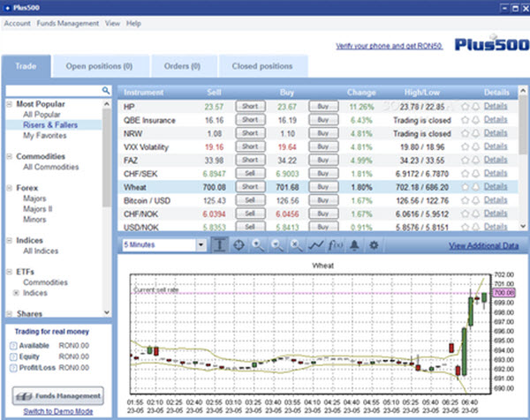Viewport: 530px width, 420px height.
Task: Favorite VXX Volatility with star icon
Action: (466, 146)
